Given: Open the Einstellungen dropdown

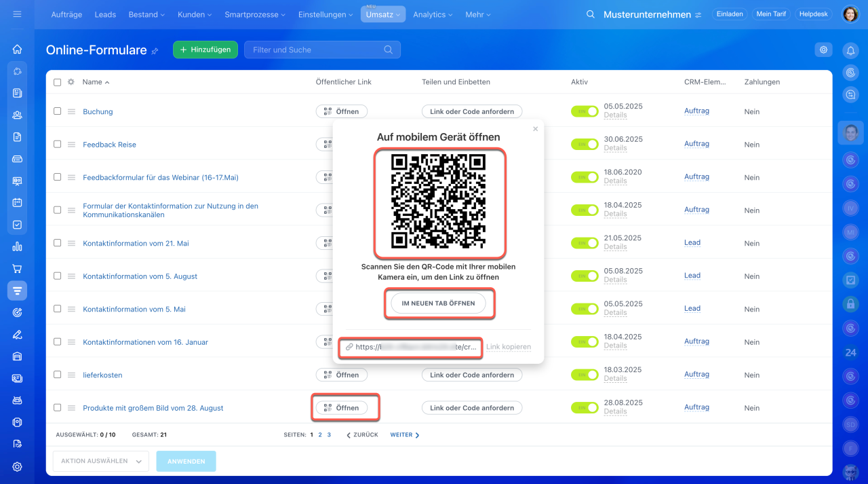Looking at the screenshot, I should click(325, 14).
